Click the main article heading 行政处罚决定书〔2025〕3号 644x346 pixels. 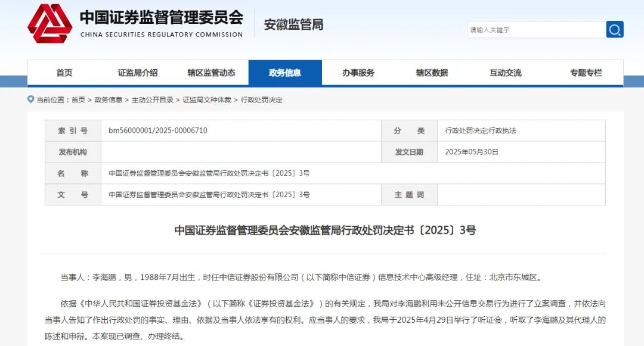(x=326, y=230)
